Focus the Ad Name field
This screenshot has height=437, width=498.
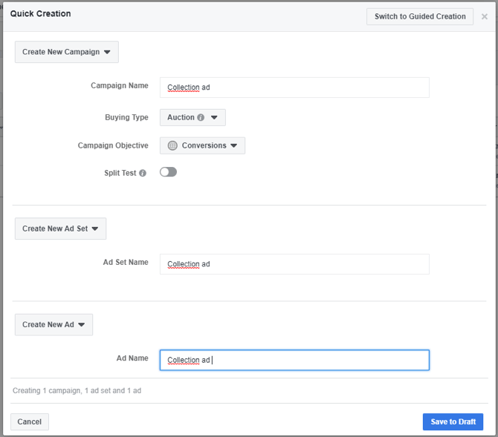[x=295, y=360]
